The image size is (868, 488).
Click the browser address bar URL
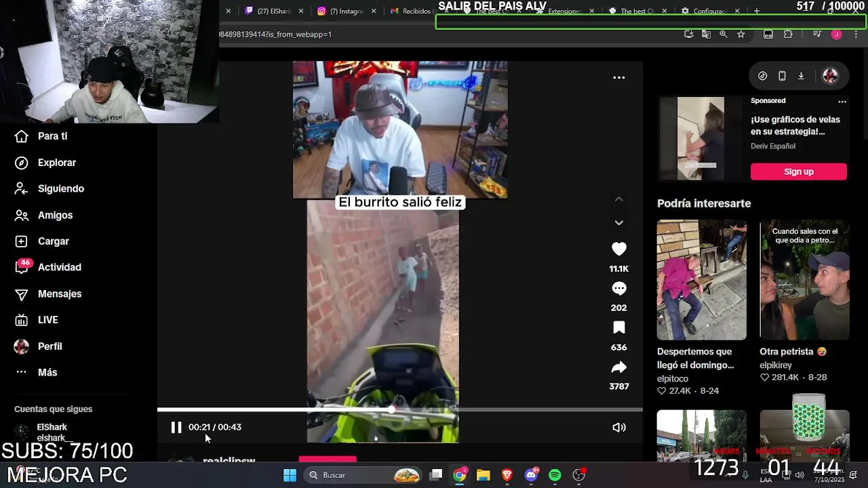(x=275, y=34)
